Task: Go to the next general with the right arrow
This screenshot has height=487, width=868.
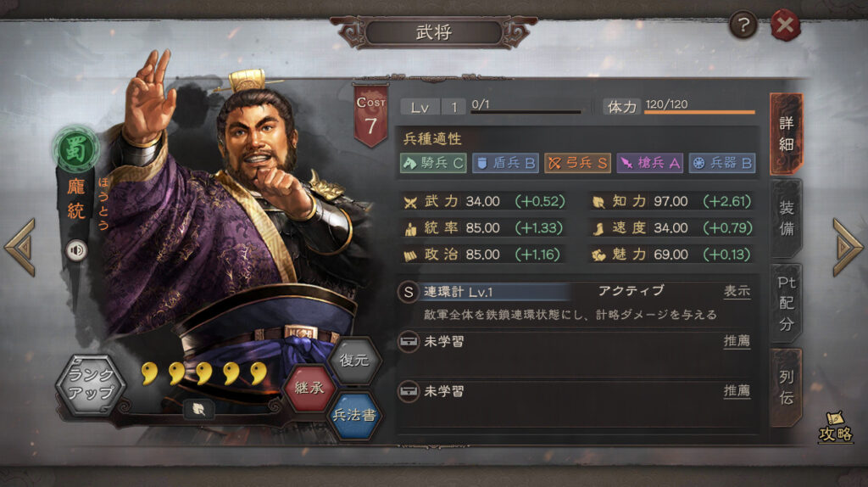Action: [x=848, y=247]
